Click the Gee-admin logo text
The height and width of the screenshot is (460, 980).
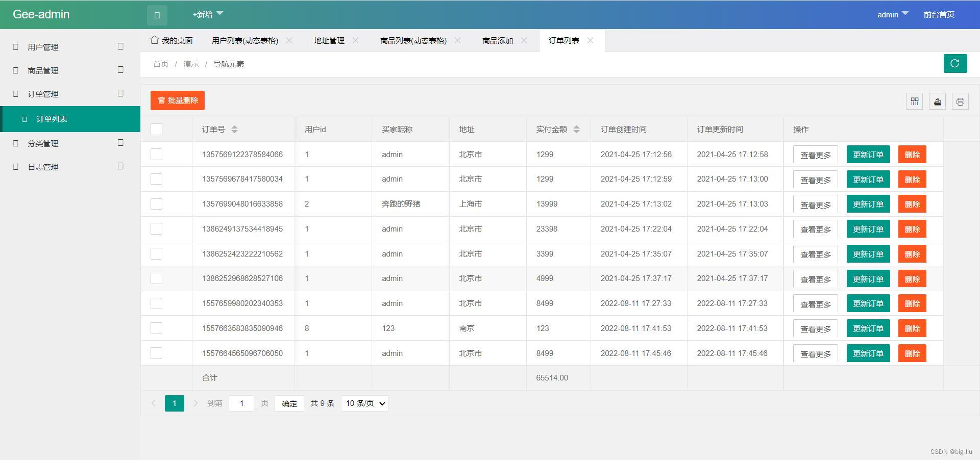[x=41, y=14]
